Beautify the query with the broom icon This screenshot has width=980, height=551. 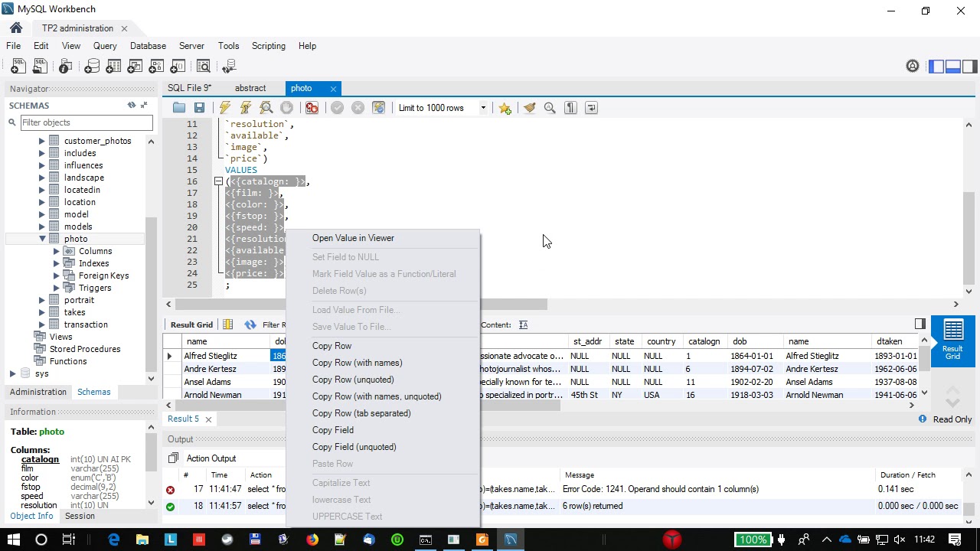tap(529, 108)
